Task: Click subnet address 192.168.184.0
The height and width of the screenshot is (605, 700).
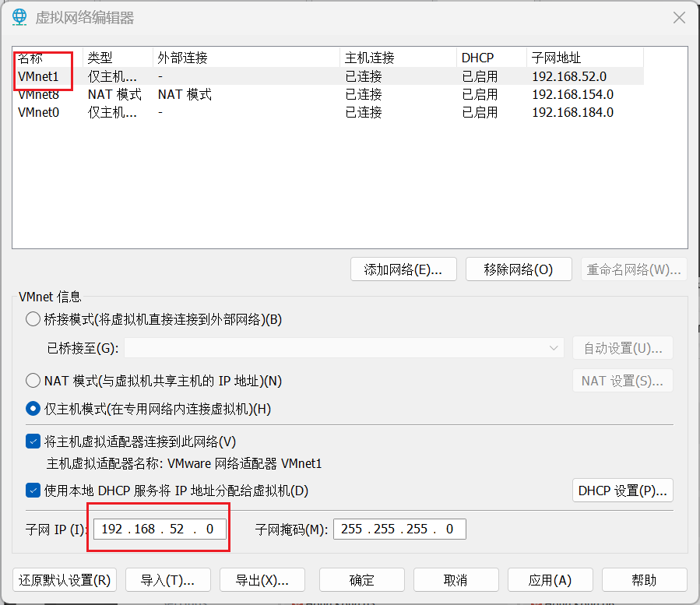Action: pyautogui.click(x=573, y=112)
